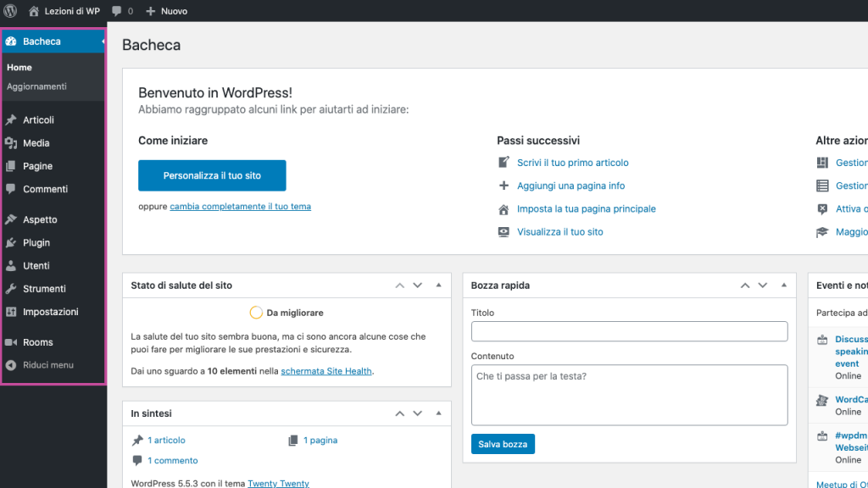Open the Visualizza il tuo sito link
The width and height of the screenshot is (868, 488).
click(x=559, y=232)
